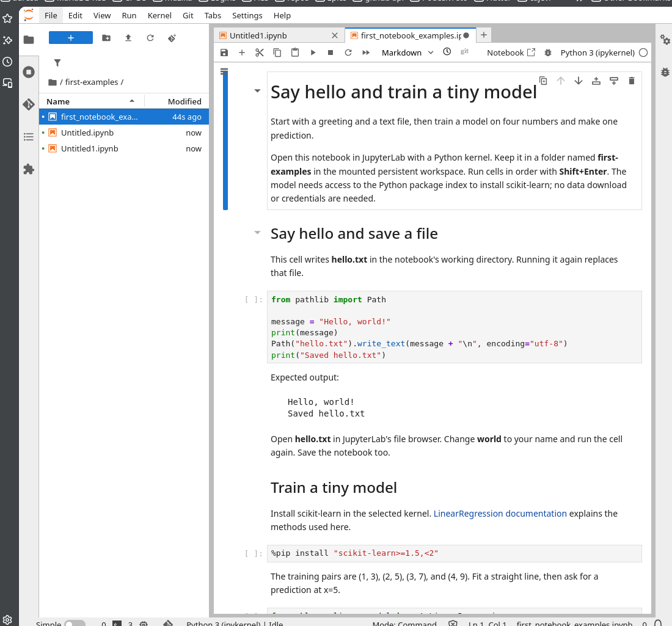This screenshot has width=672, height=626.
Task: Open the Markdown cell type dropdown
Action: (x=407, y=53)
